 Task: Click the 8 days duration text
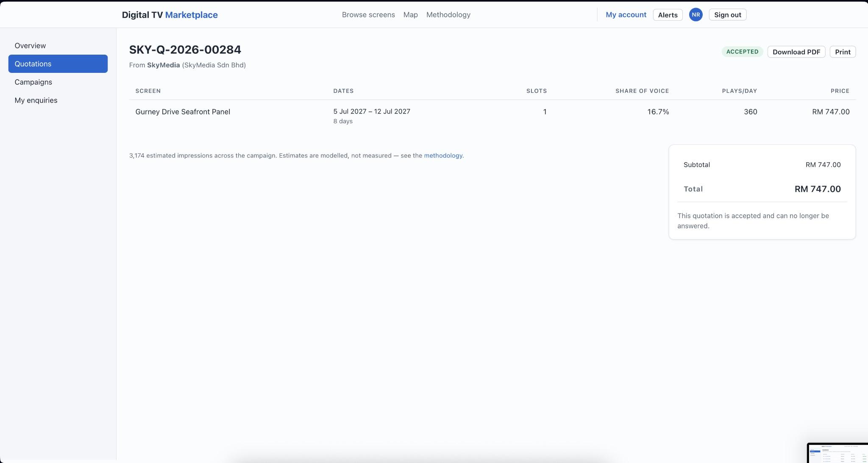pos(343,121)
